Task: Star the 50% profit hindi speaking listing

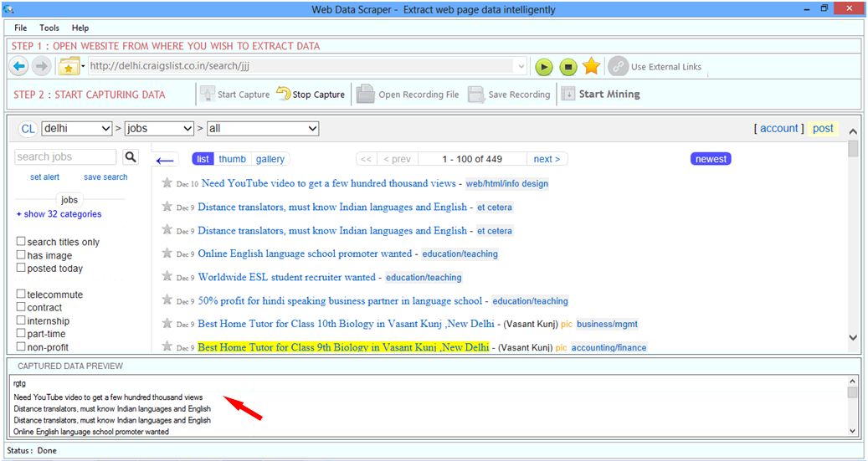Action: (167, 300)
